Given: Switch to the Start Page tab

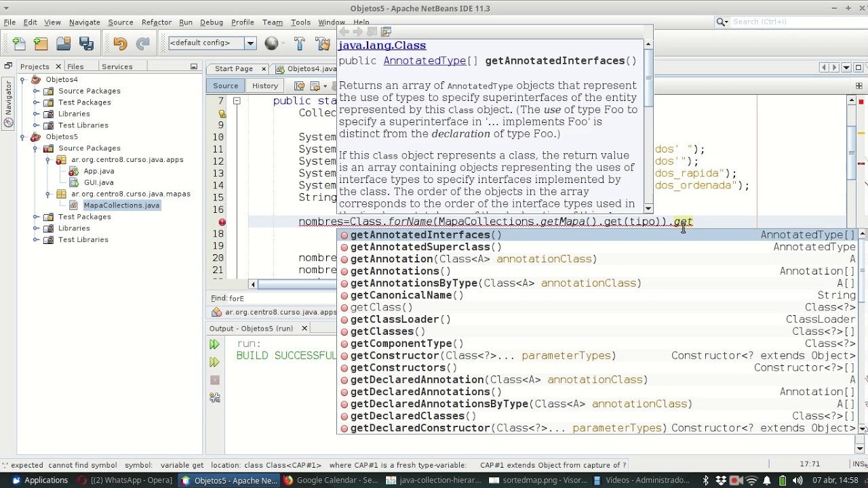Looking at the screenshot, I should pyautogui.click(x=233, y=68).
